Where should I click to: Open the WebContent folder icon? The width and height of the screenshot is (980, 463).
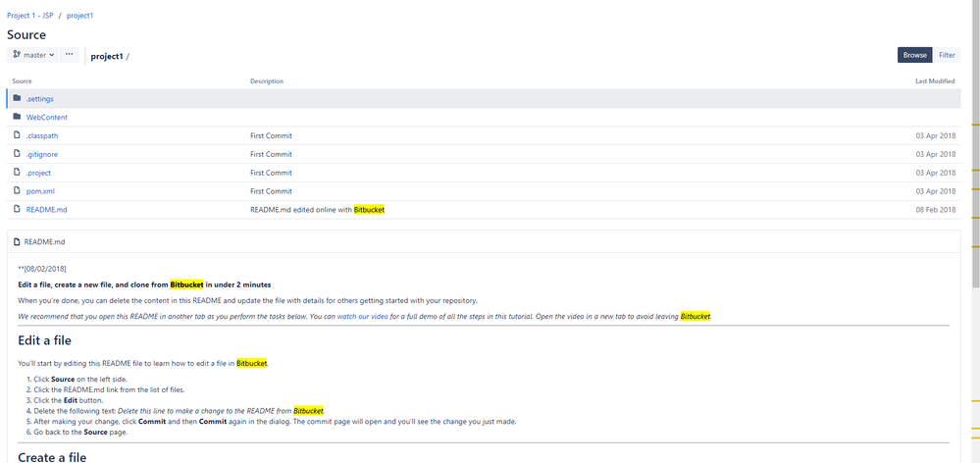click(x=17, y=117)
